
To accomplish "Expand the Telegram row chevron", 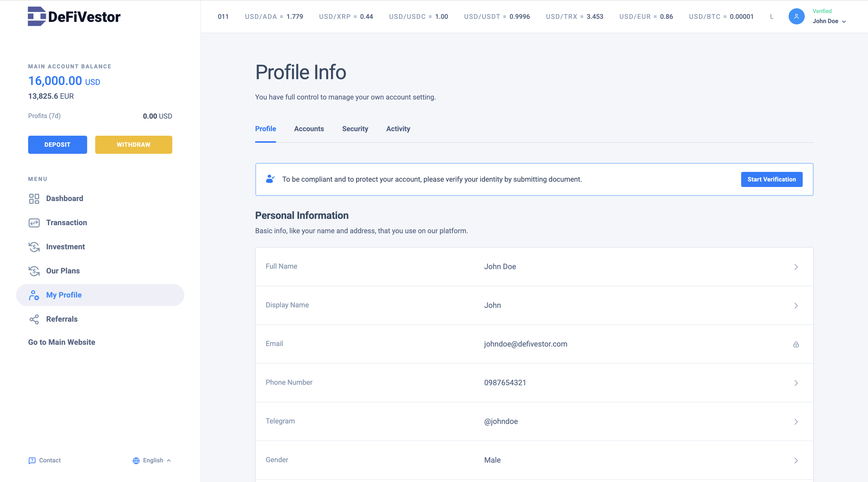I will pos(796,422).
